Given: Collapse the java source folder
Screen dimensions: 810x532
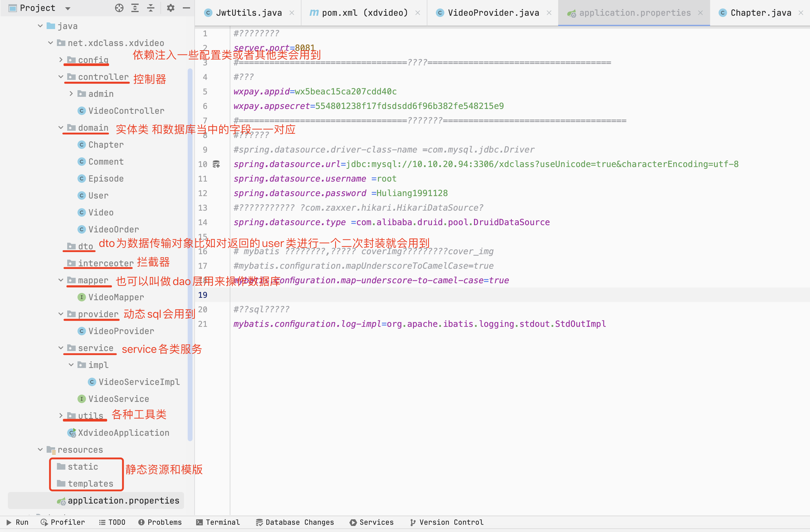Looking at the screenshot, I should pos(40,26).
